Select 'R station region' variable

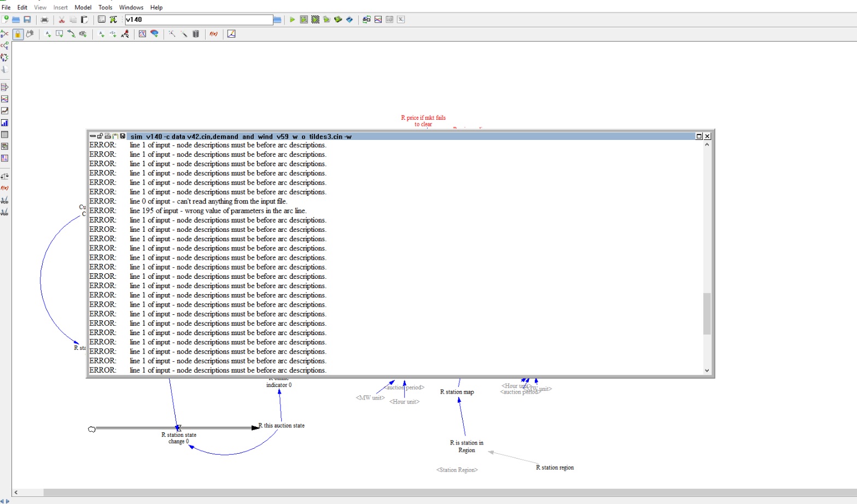tap(555, 467)
